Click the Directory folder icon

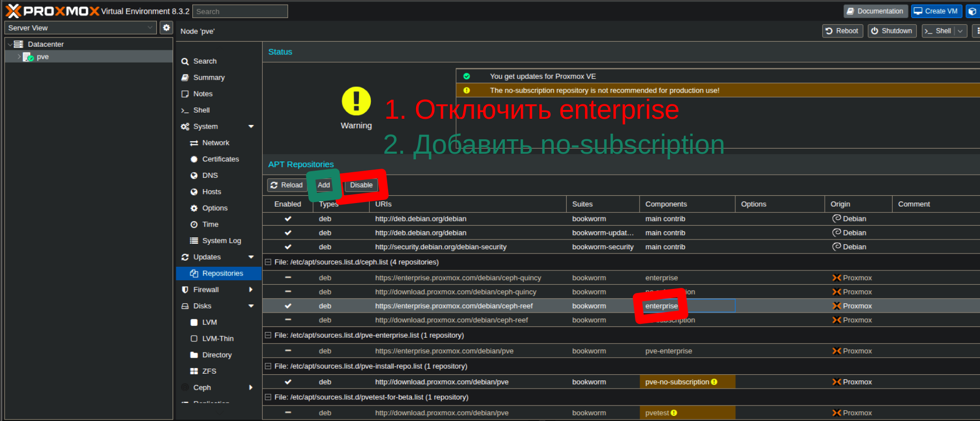coord(194,355)
